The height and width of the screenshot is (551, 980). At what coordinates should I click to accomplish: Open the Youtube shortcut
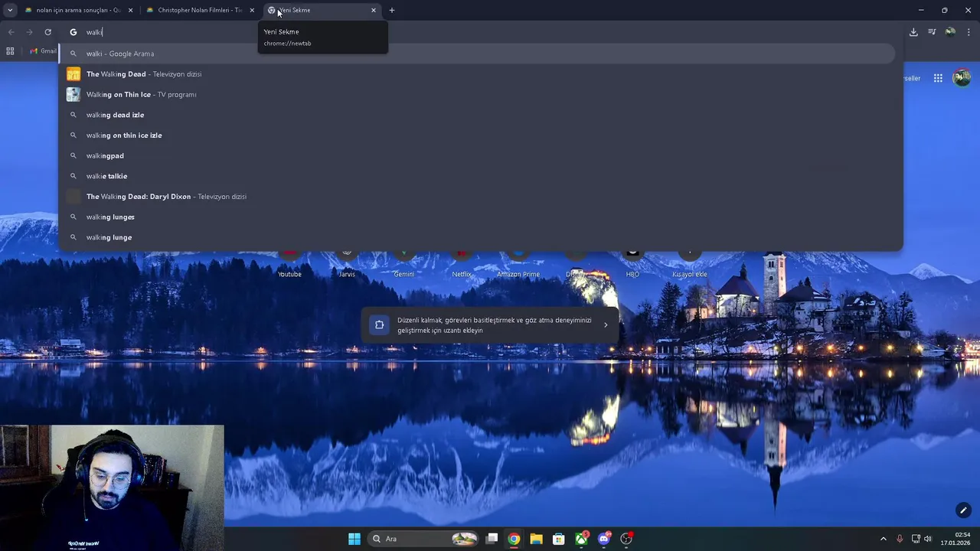289,264
